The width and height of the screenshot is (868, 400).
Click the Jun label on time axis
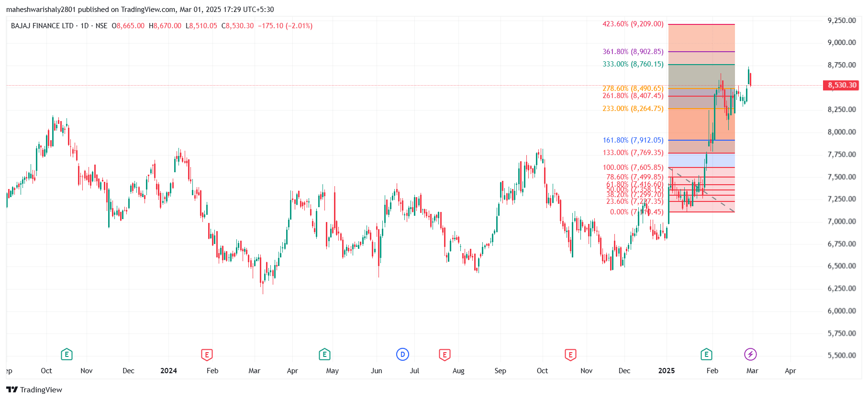click(377, 371)
